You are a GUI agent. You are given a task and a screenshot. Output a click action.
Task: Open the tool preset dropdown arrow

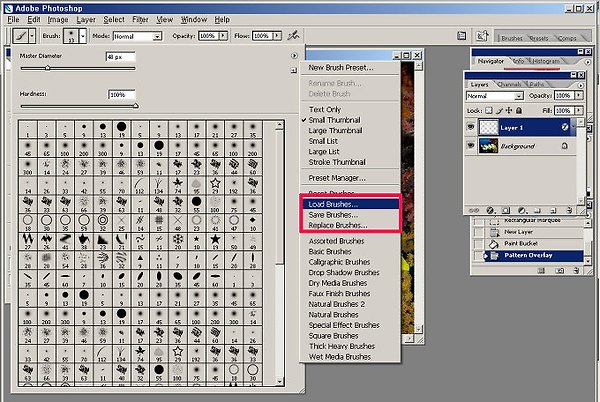[32, 36]
